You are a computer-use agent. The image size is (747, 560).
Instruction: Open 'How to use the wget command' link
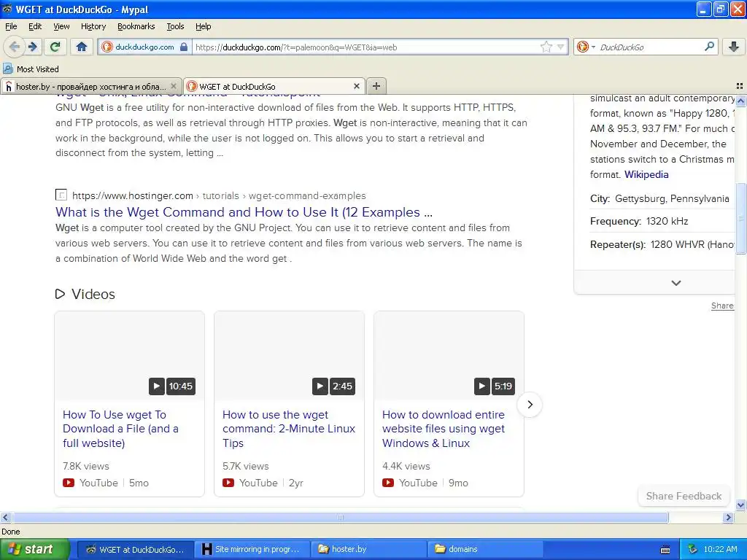tap(289, 429)
